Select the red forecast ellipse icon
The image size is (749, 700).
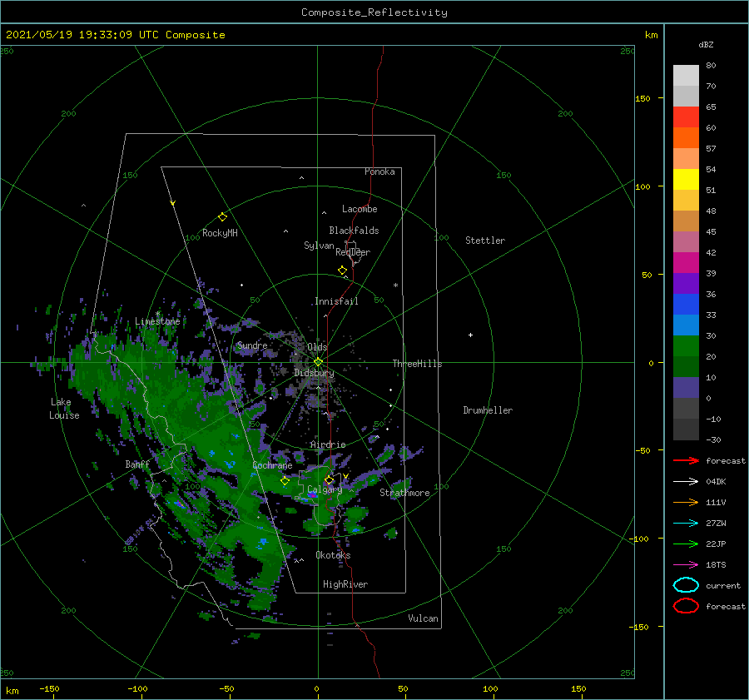point(686,606)
